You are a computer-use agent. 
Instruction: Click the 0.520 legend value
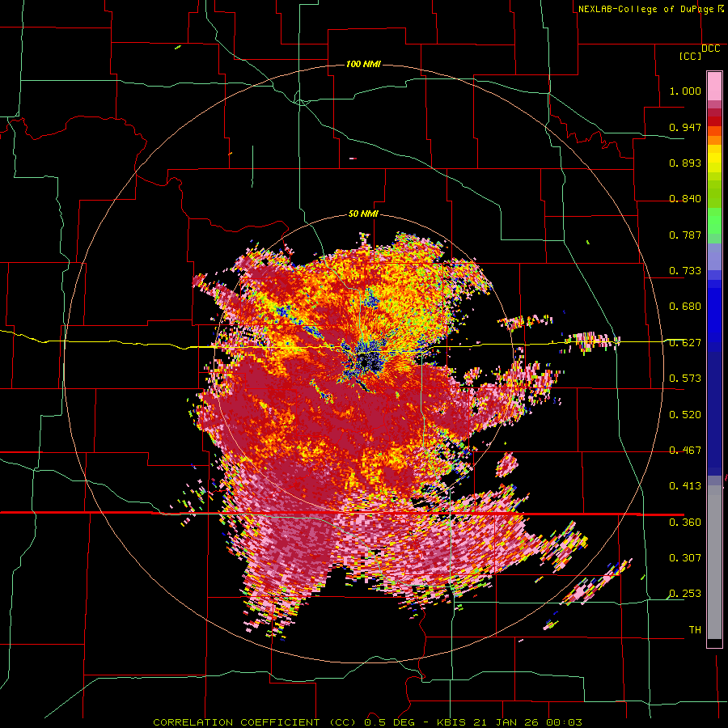tap(685, 414)
